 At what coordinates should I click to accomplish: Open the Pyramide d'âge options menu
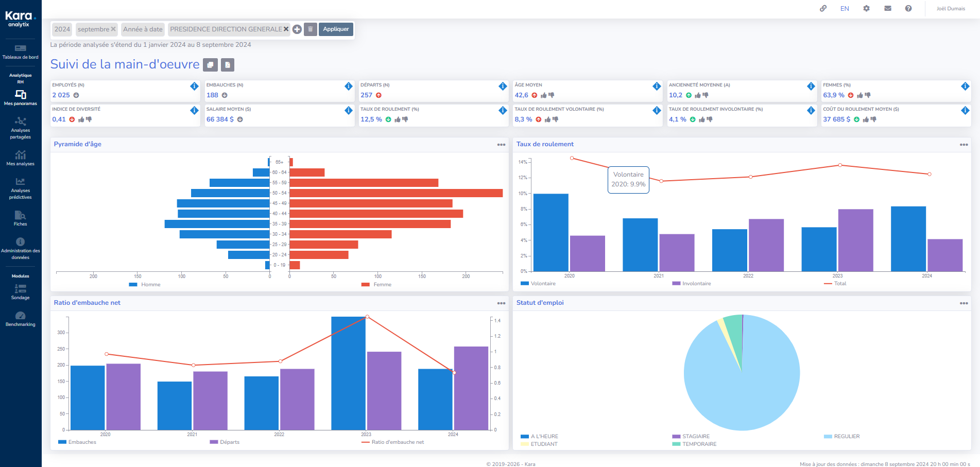[x=501, y=145]
